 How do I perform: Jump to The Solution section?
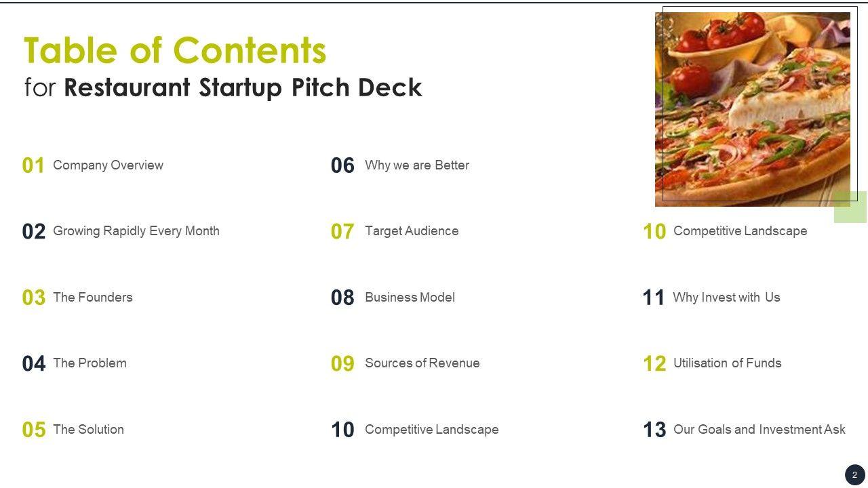coord(88,429)
